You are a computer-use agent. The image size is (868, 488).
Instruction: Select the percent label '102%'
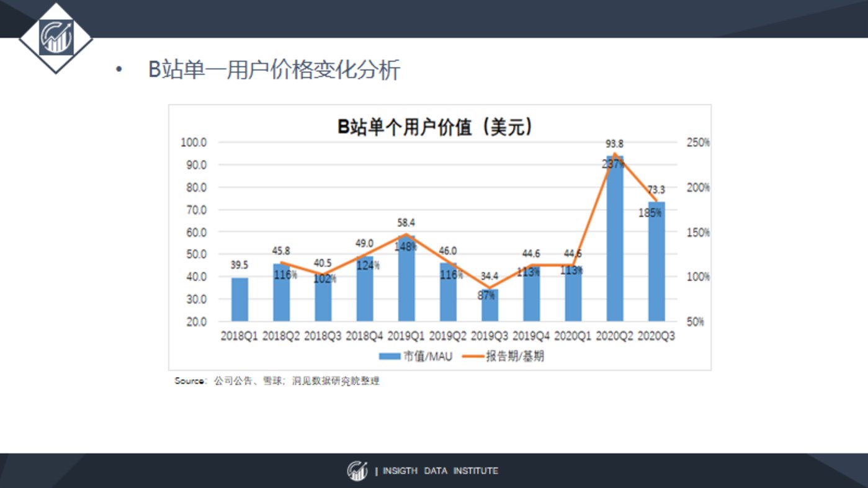pyautogui.click(x=325, y=279)
